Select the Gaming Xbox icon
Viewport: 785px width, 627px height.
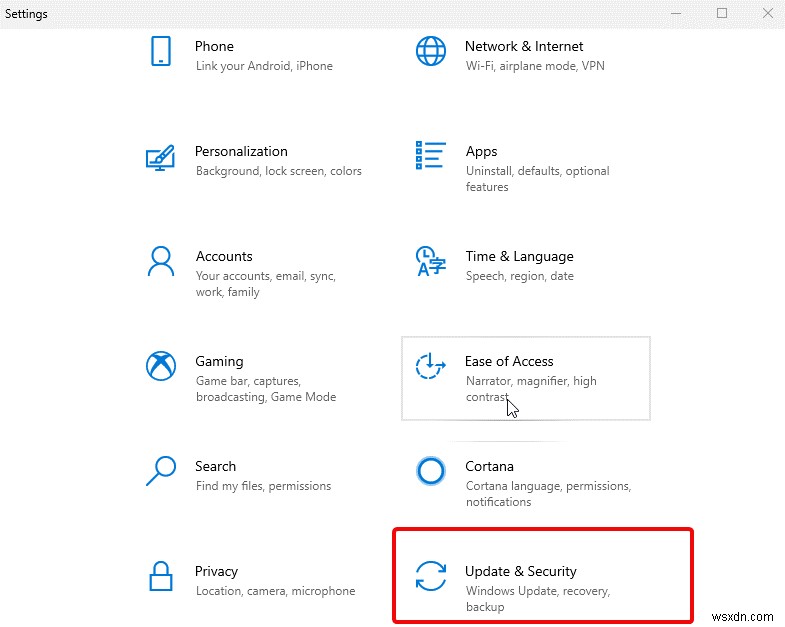click(x=161, y=366)
